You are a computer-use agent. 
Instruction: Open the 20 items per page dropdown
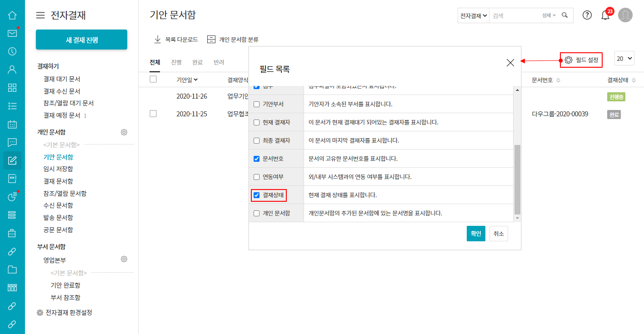(x=624, y=59)
